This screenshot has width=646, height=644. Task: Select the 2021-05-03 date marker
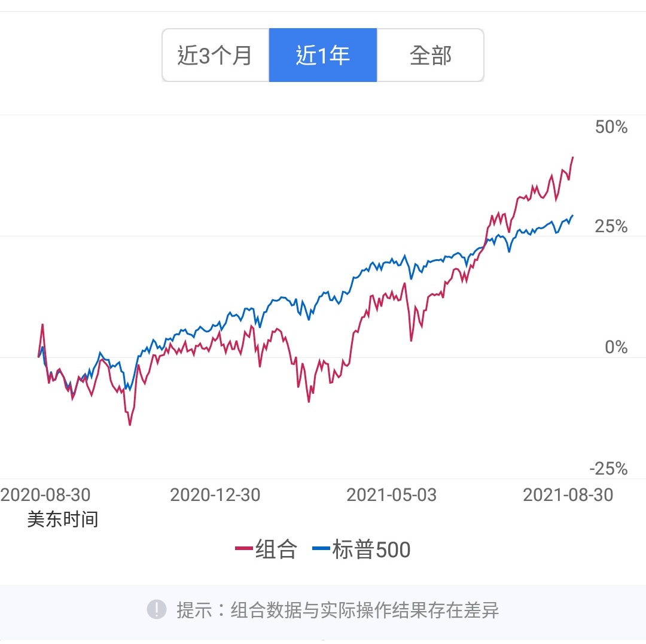pos(392,495)
